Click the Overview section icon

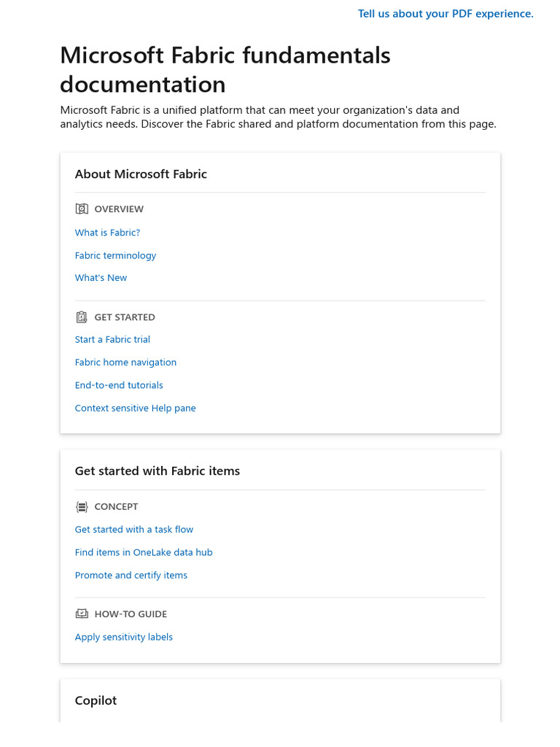[82, 209]
